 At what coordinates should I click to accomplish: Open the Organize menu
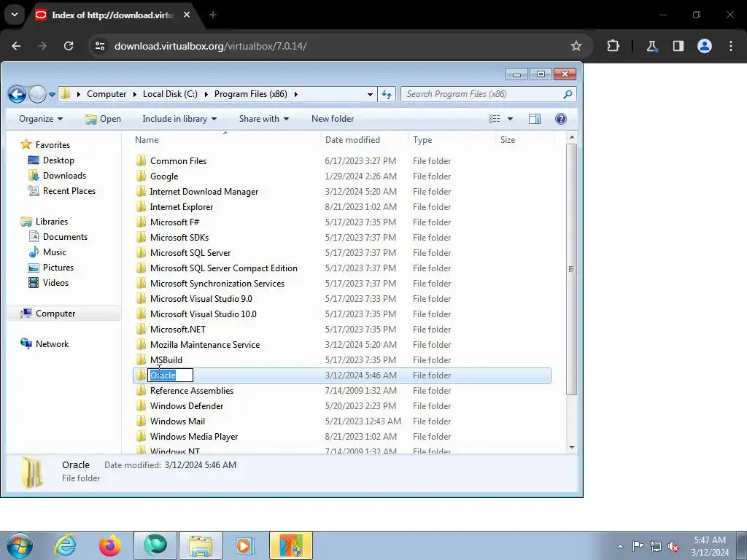pyautogui.click(x=41, y=119)
